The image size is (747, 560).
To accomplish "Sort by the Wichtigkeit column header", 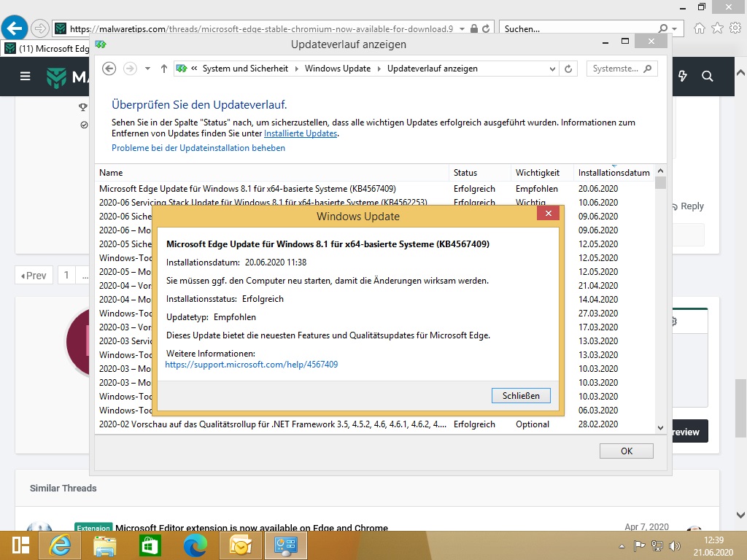I will 542,173.
